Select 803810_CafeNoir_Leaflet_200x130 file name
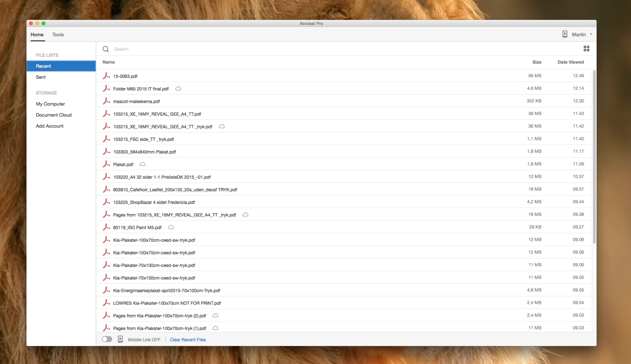The image size is (631, 364). click(x=175, y=190)
